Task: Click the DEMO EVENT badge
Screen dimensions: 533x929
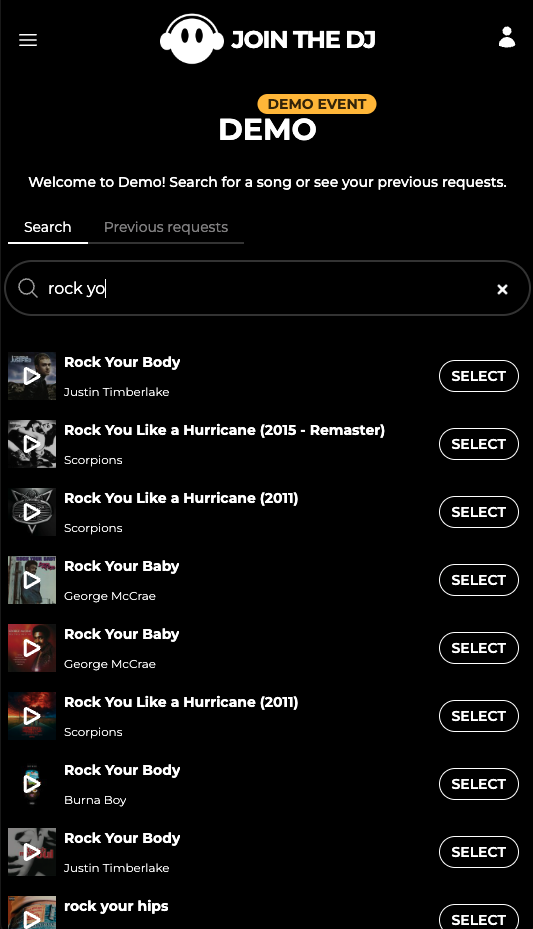Action: point(317,104)
